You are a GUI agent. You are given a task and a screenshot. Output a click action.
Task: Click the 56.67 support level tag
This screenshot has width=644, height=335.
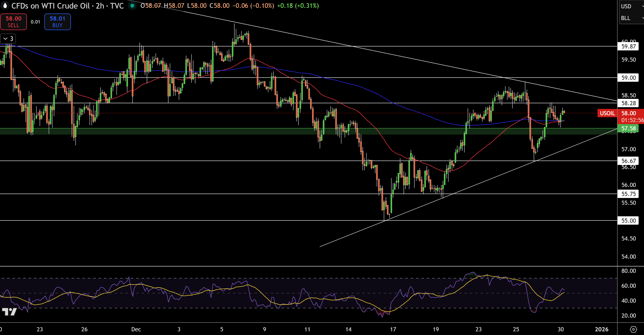tap(628, 161)
